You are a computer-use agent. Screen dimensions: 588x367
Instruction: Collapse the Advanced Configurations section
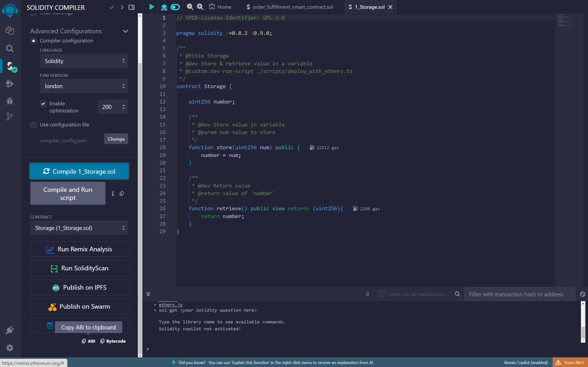tap(125, 31)
